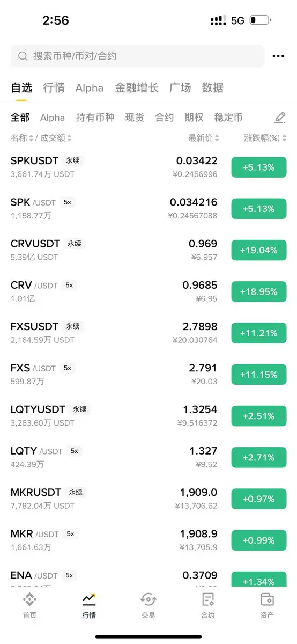Open SPKUSDT perpetual contract row
The height and width of the screenshot is (644, 297).
tap(148, 167)
